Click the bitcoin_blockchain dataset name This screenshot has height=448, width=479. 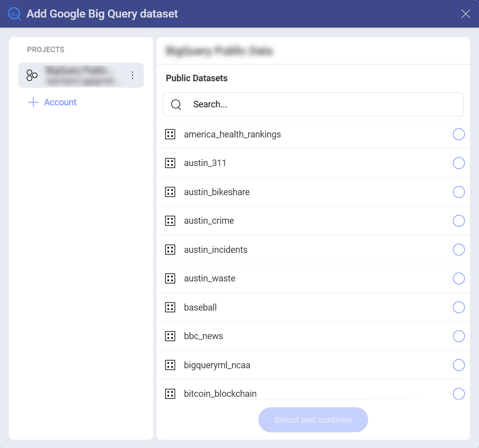[220, 394]
